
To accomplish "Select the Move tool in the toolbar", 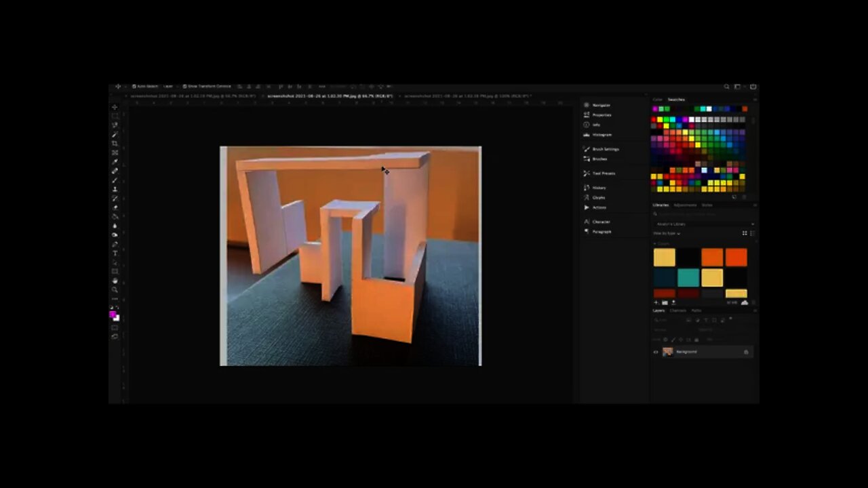I will 115,107.
